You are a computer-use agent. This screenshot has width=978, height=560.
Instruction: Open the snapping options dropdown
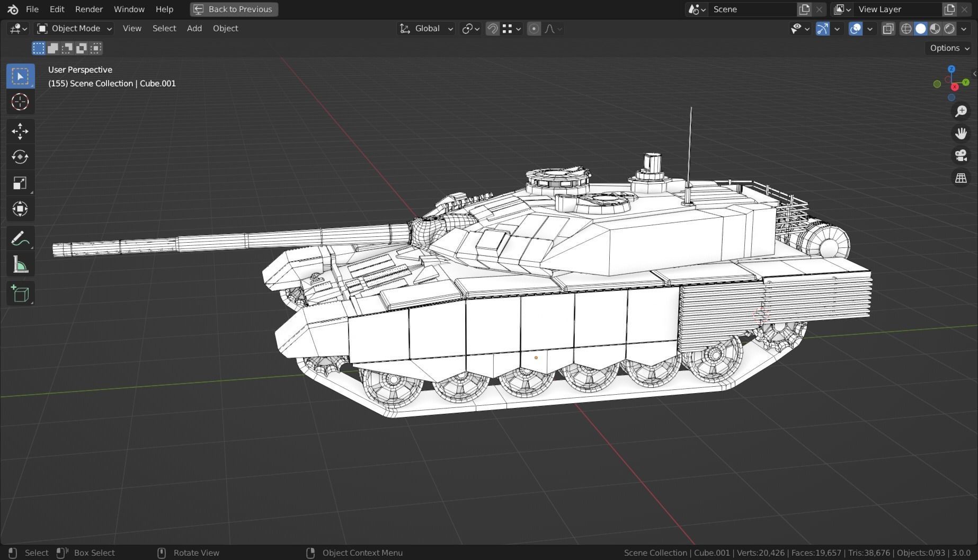coord(511,29)
